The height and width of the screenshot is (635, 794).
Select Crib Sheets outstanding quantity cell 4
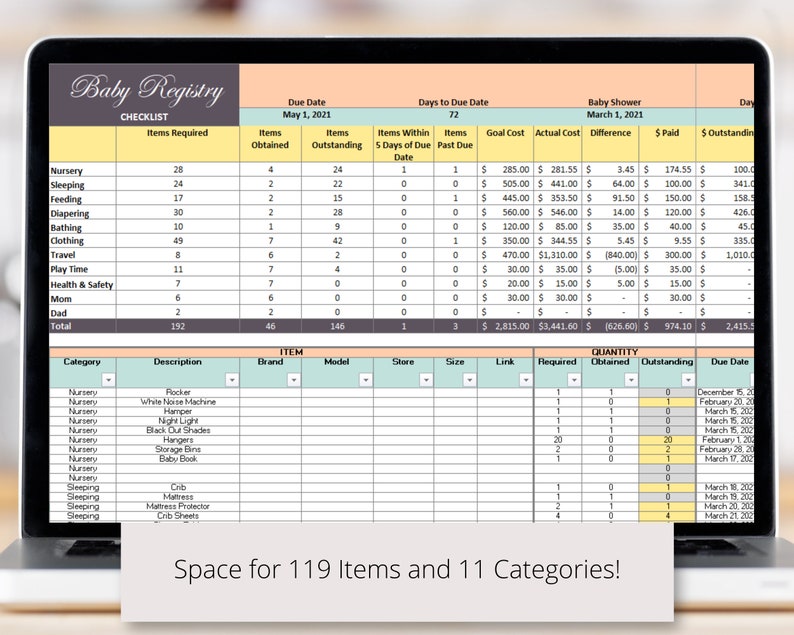click(667, 516)
